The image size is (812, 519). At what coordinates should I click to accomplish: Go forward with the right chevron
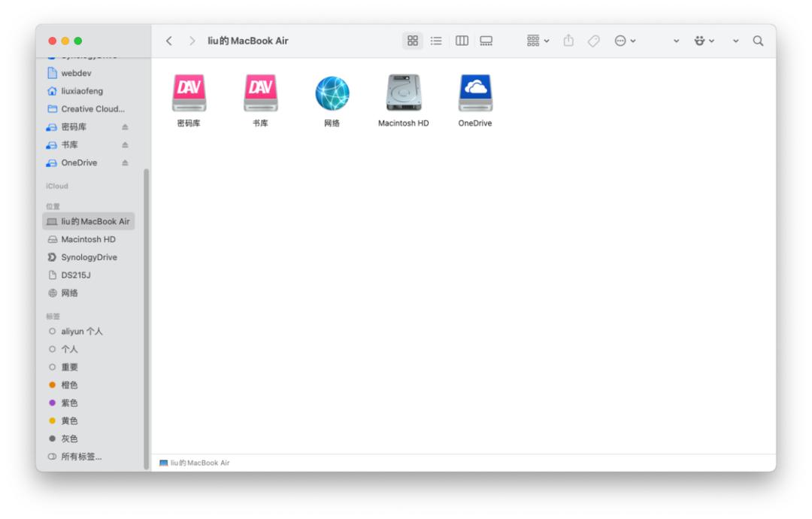(192, 41)
